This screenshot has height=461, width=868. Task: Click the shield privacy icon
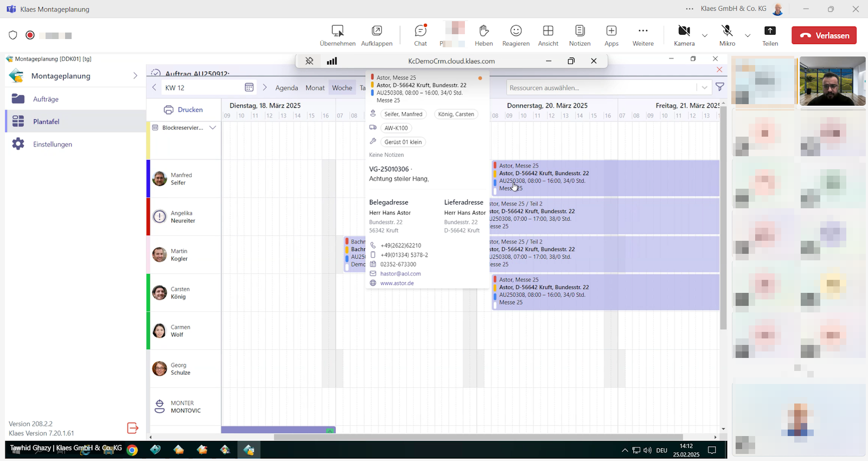click(x=13, y=35)
